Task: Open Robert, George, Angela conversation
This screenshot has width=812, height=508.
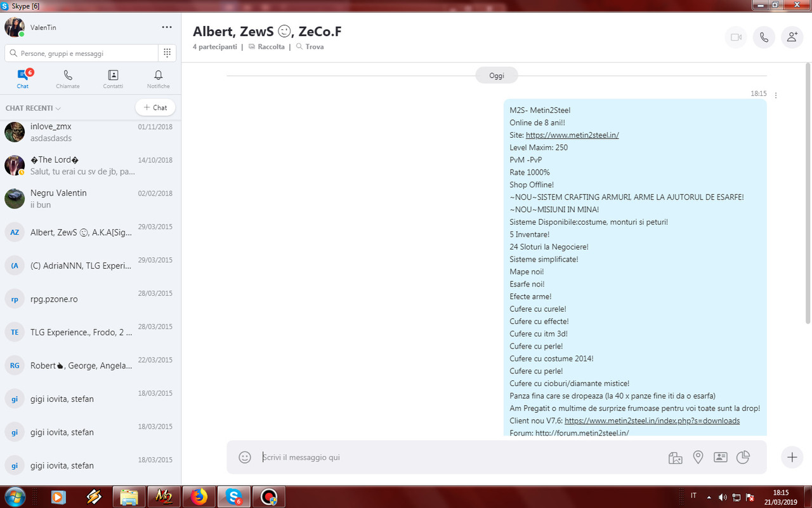Action: point(91,366)
